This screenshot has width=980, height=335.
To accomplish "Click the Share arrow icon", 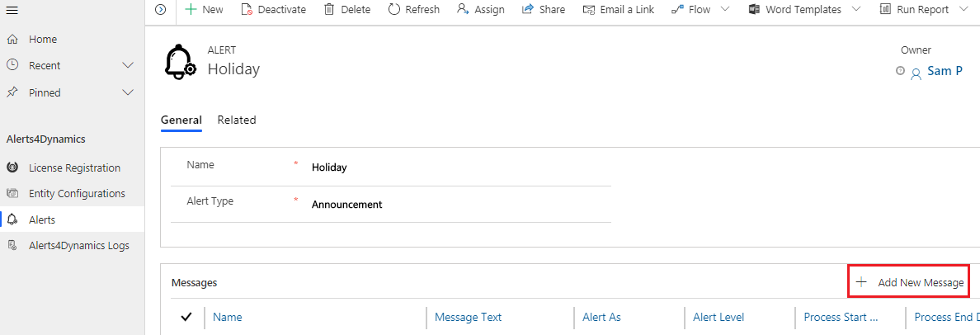I will coord(528,9).
